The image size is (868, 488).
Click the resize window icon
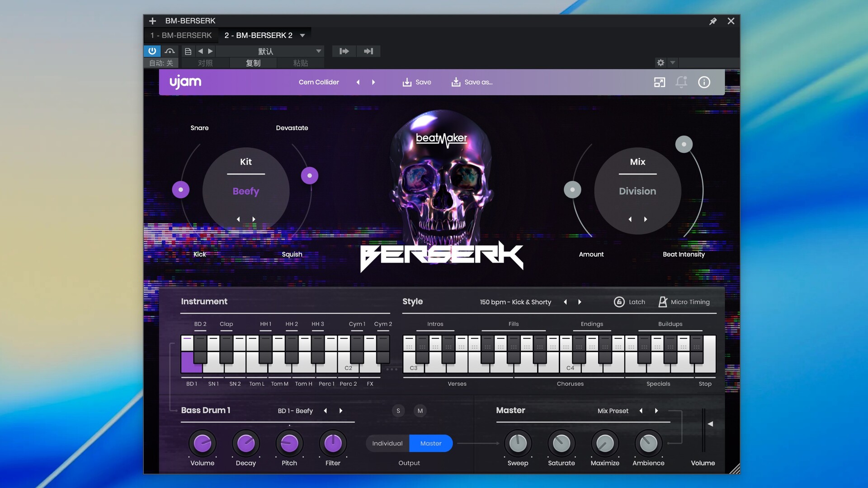click(x=660, y=82)
